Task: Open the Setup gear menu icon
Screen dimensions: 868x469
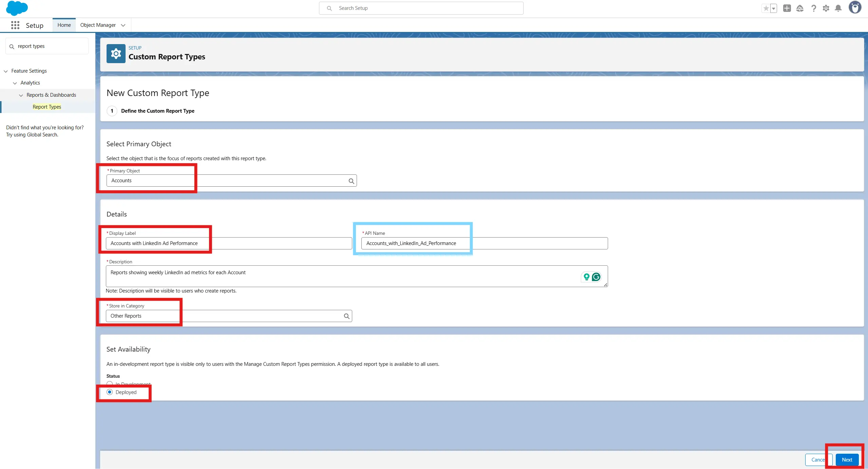Action: pos(826,8)
